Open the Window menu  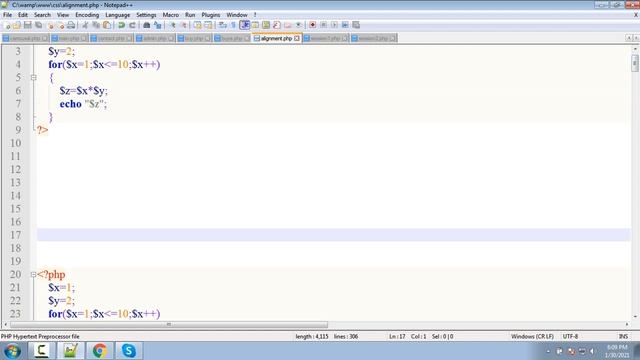237,15
